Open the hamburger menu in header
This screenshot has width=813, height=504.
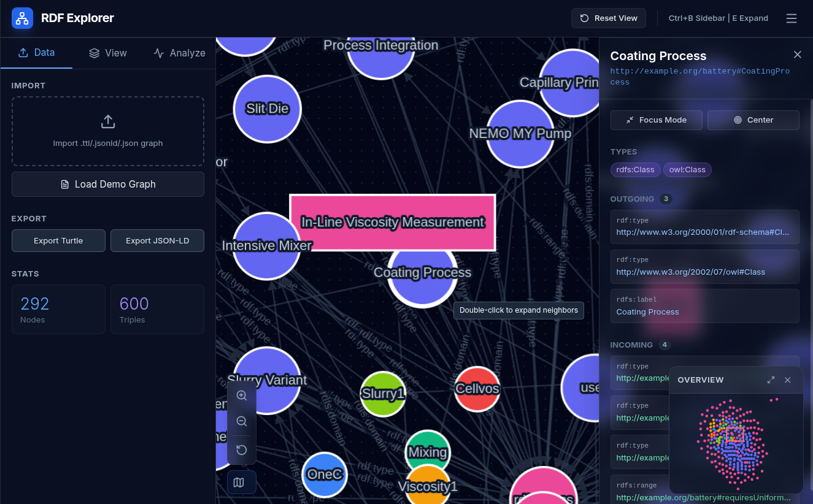click(x=792, y=18)
